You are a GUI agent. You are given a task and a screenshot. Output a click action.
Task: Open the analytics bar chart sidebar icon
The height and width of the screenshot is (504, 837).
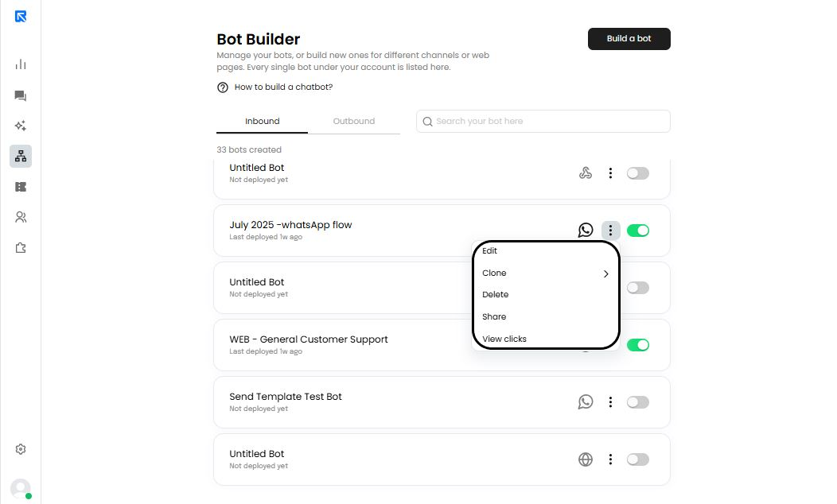(x=21, y=64)
